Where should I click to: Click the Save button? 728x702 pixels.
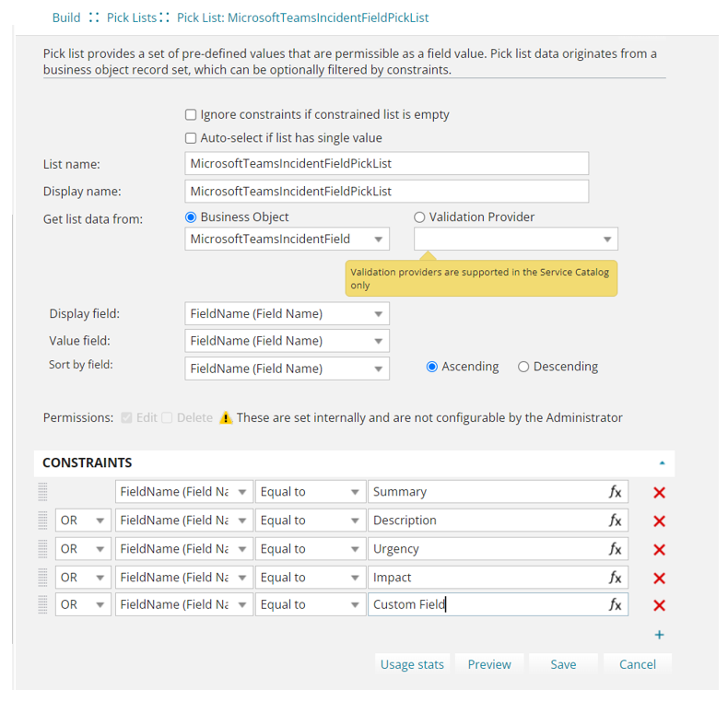pos(563,664)
